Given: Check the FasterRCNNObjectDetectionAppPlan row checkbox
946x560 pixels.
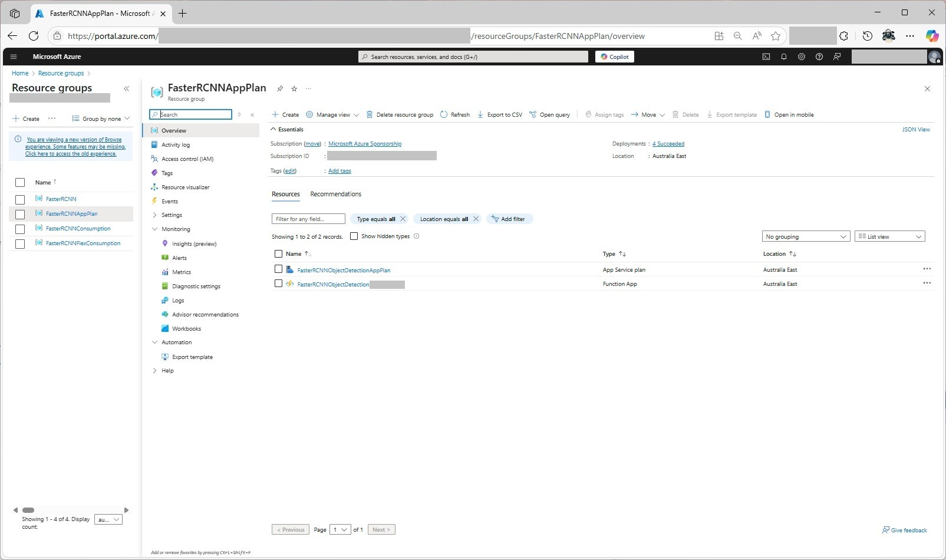Looking at the screenshot, I should pos(278,269).
